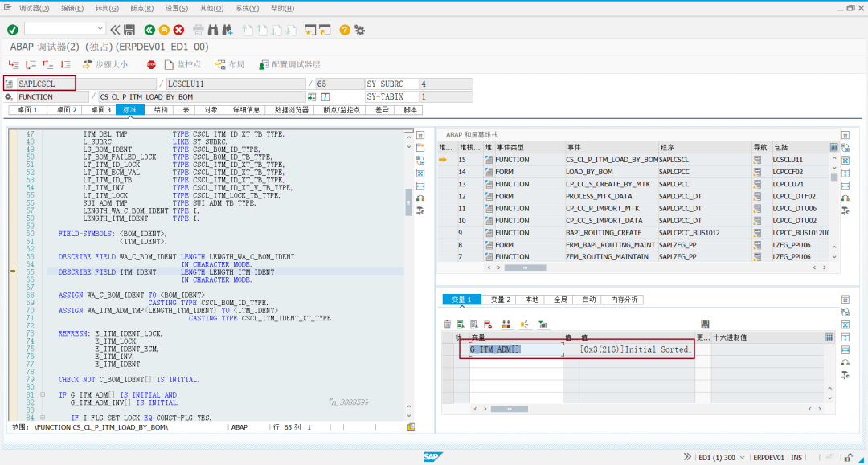Switch to the 断点/监控点 tab

coord(342,110)
